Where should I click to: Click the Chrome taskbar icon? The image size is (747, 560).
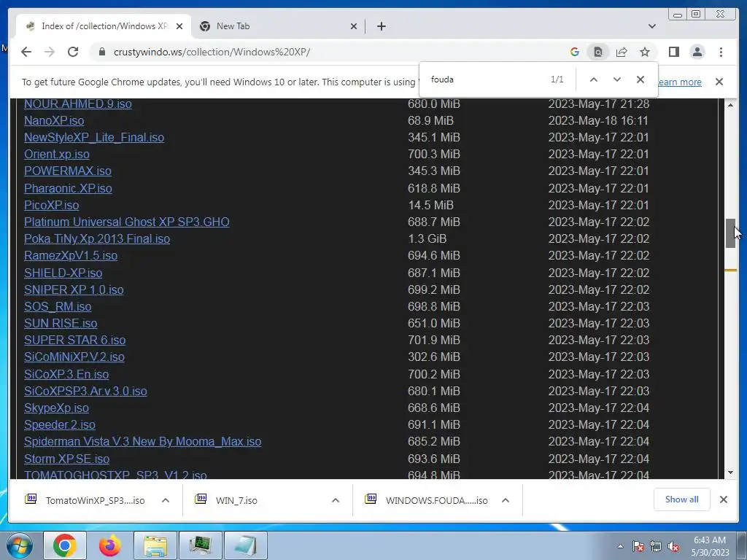point(65,545)
